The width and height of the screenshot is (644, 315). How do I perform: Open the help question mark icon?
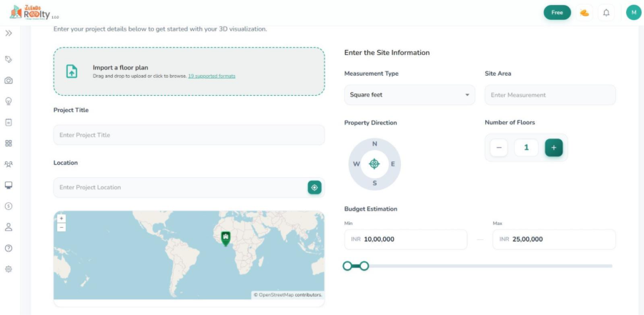tap(9, 248)
